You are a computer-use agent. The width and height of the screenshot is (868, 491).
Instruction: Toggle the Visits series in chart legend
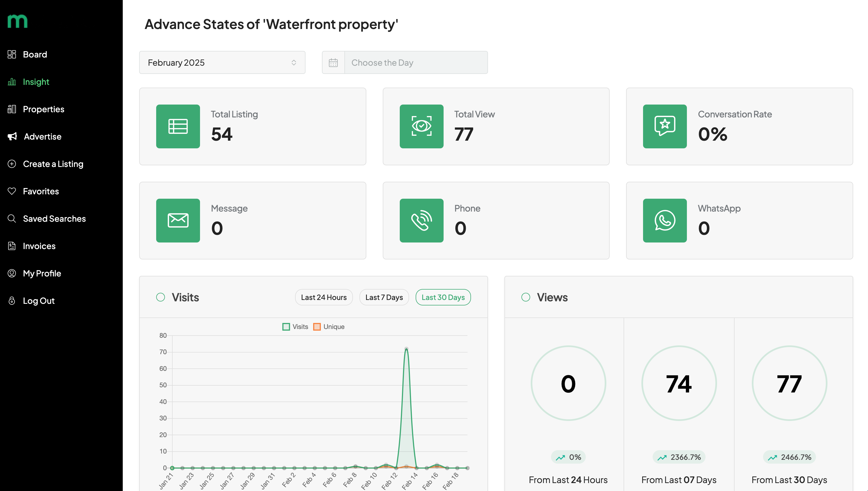coord(295,327)
